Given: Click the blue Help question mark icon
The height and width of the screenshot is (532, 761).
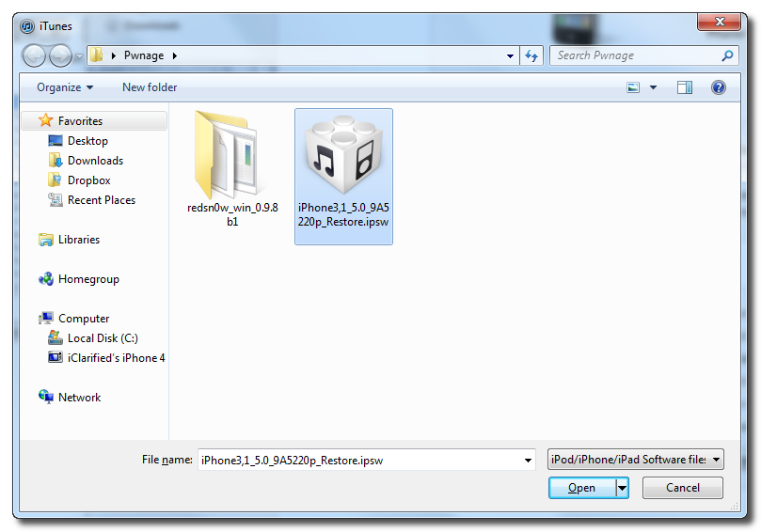Looking at the screenshot, I should (719, 87).
